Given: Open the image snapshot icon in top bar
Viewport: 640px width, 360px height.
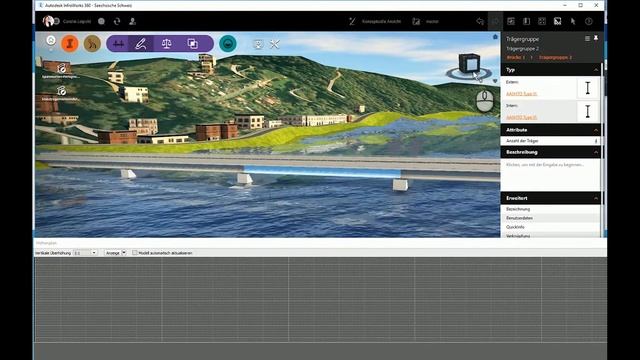Looking at the screenshot, I should 557,21.
